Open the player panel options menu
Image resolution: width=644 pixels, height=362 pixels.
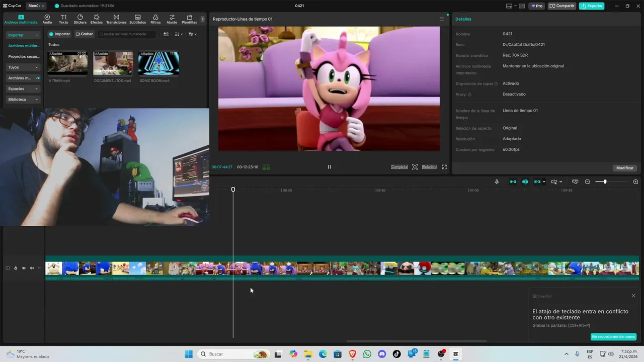coord(442,19)
